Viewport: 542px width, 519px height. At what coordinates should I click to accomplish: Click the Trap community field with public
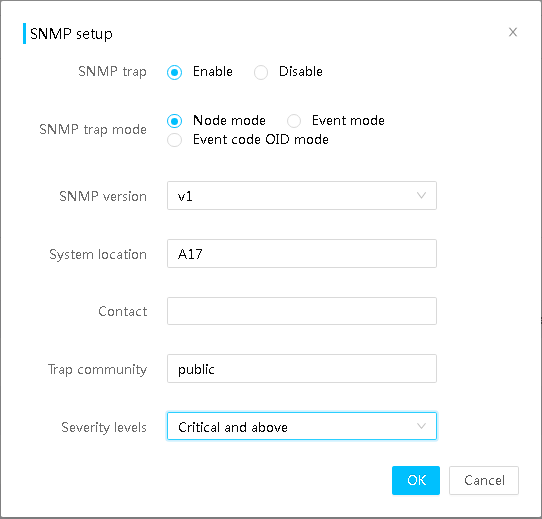click(x=302, y=369)
